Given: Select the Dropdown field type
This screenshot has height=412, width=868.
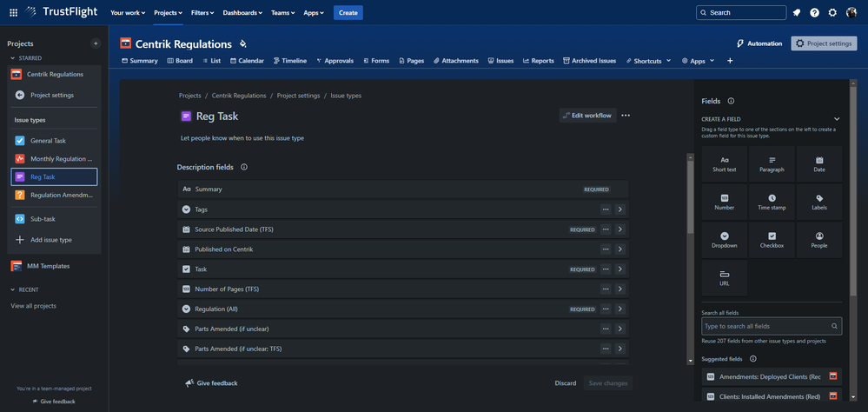Looking at the screenshot, I should pos(724,240).
